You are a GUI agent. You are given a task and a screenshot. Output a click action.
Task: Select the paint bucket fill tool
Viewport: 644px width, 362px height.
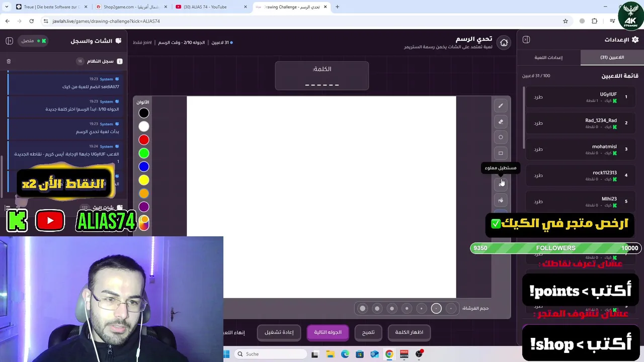(501, 200)
